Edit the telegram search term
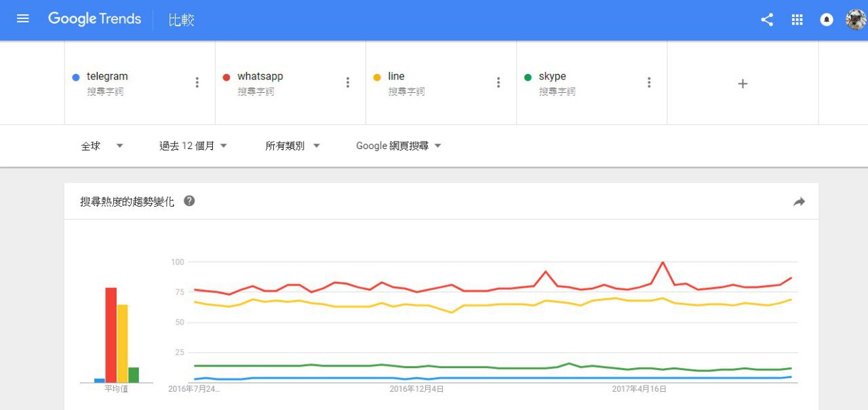868x410 pixels. 107,77
